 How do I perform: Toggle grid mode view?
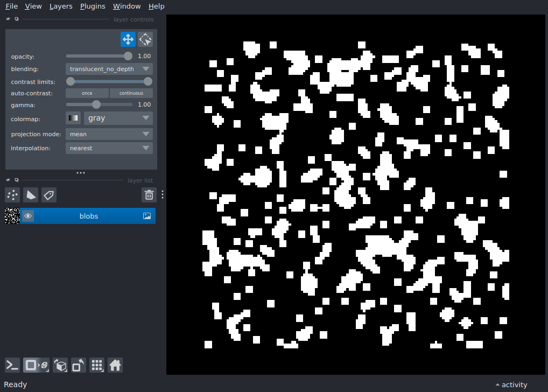click(97, 366)
